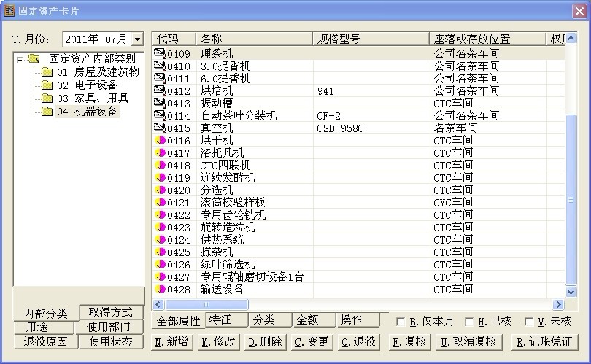Sort by the 规格型号 column header
The width and height of the screenshot is (591, 364).
coord(371,39)
